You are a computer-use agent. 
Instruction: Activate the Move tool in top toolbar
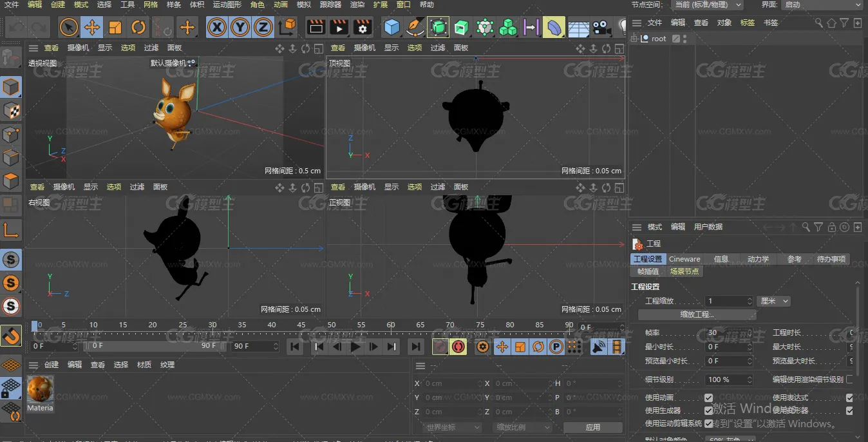[92, 27]
